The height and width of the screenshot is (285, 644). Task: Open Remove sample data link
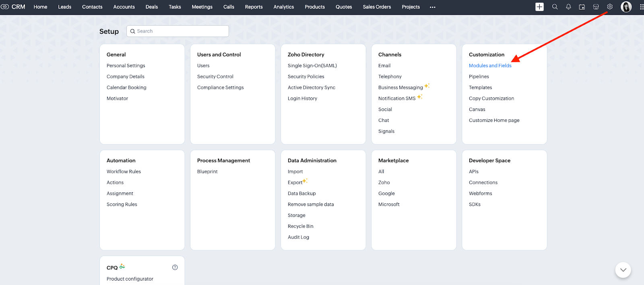311,204
